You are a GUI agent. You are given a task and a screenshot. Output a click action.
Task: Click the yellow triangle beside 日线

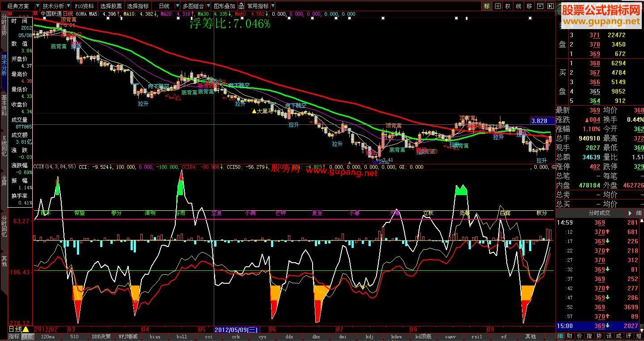pyautogui.click(x=26, y=329)
